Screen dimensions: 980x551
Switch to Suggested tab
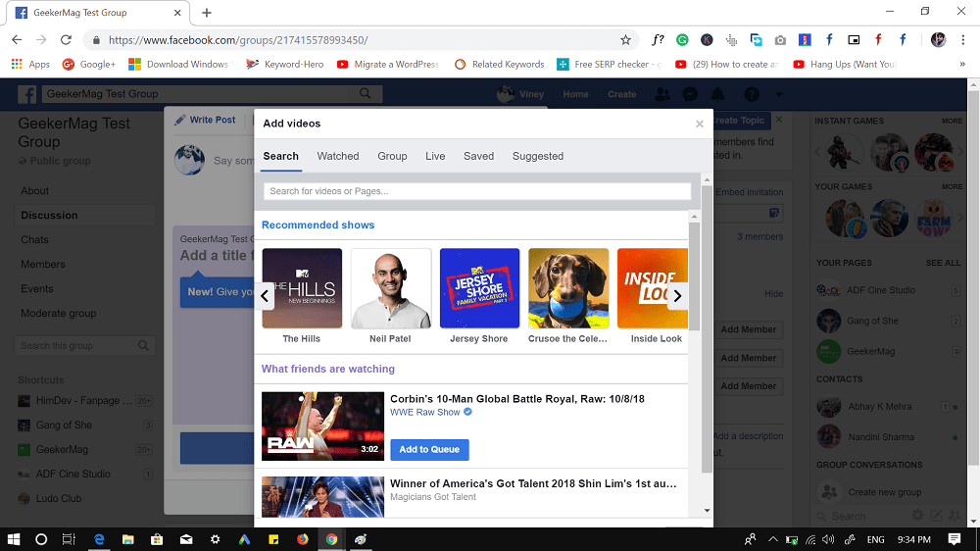coord(537,156)
